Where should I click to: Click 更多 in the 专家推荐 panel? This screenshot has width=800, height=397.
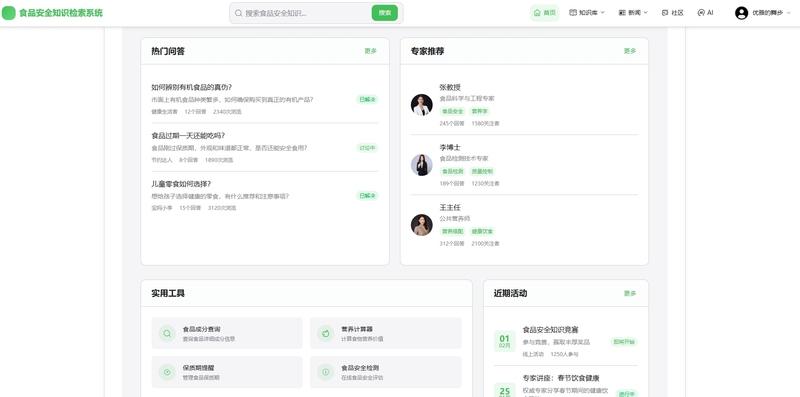(x=630, y=51)
